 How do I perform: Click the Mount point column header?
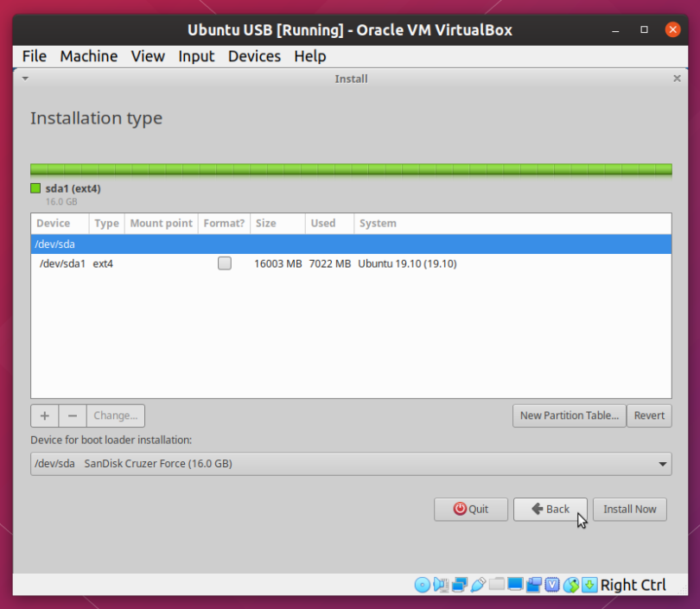[161, 223]
